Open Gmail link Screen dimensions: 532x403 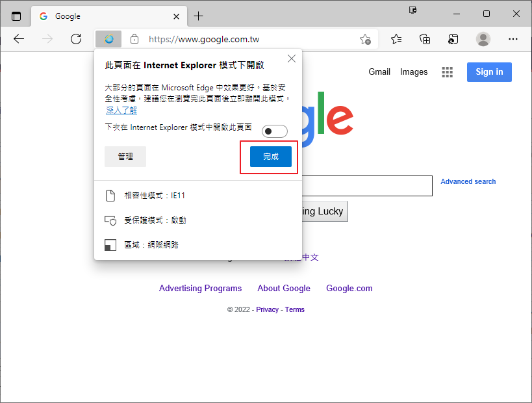point(379,72)
